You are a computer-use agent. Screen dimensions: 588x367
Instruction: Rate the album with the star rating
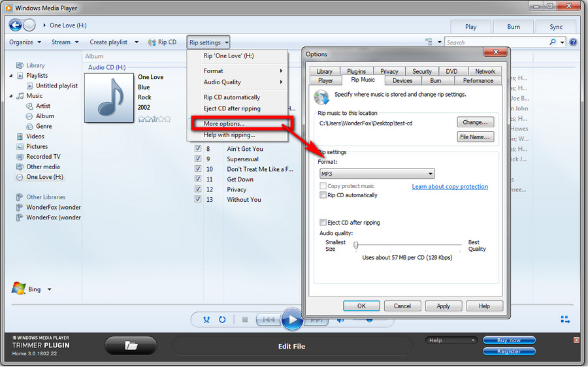[154, 120]
